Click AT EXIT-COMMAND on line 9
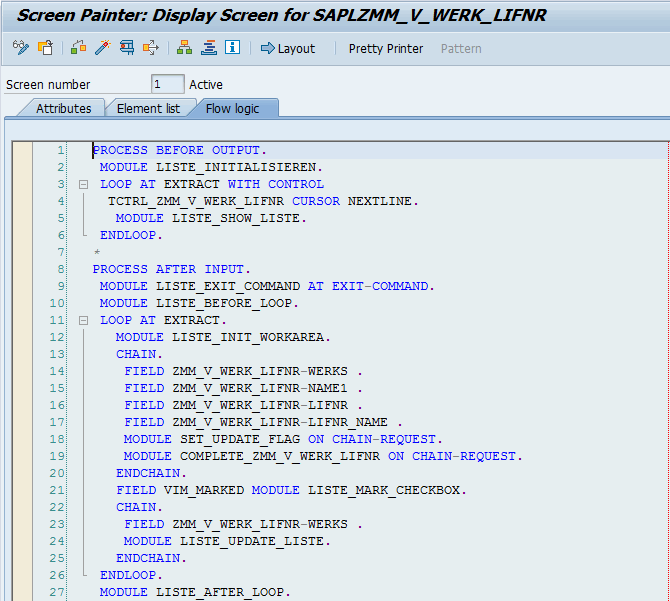 tap(368, 286)
